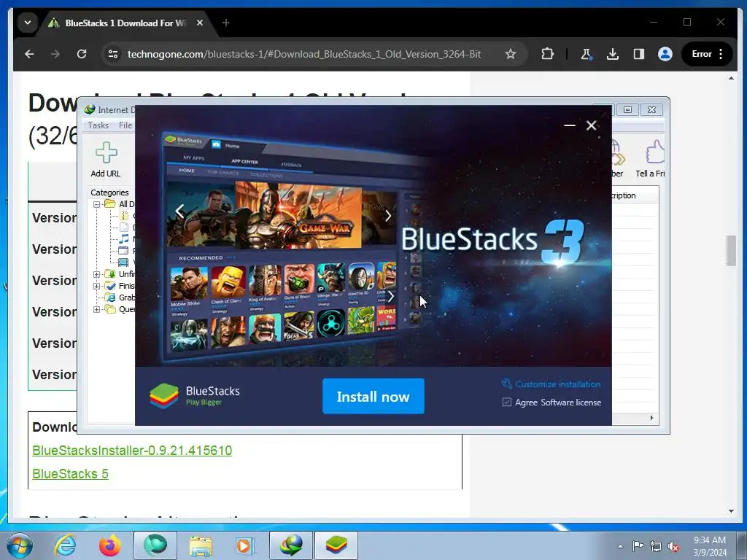The image size is (747, 560).
Task: Click the Install now button
Action: tap(373, 396)
